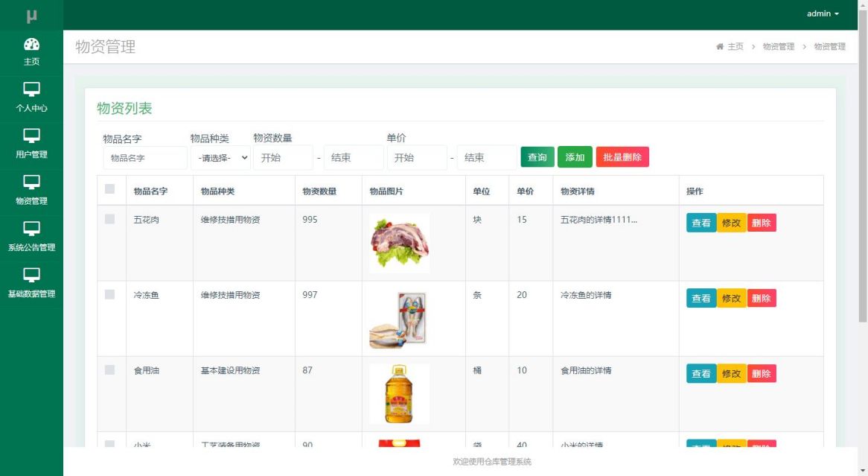Open 个人中心 monitor icon in sidebar

click(31, 90)
